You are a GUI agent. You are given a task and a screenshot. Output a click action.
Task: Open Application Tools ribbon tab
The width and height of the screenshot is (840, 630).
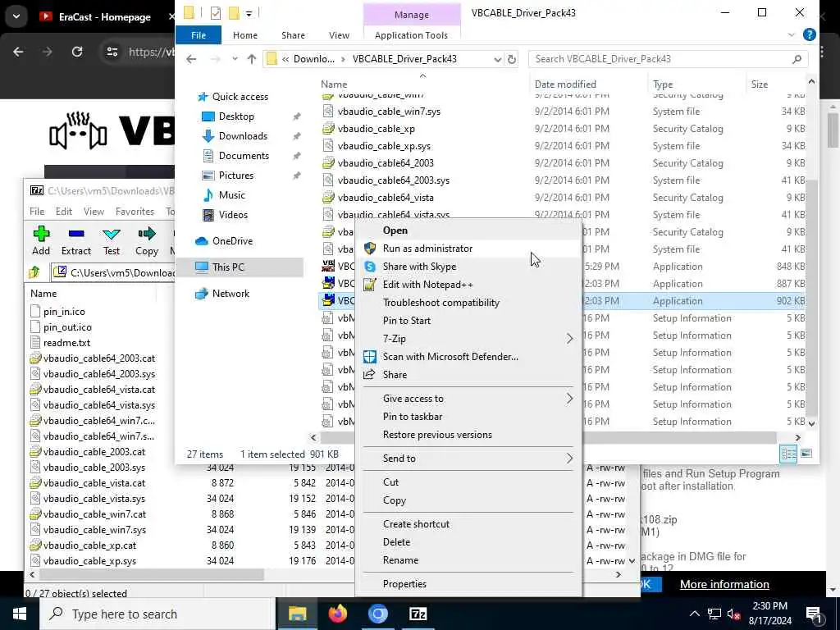point(411,34)
